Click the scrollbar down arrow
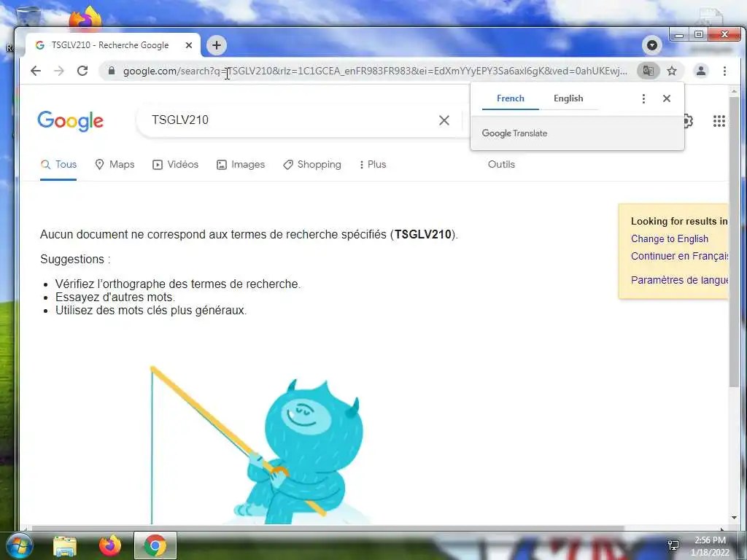The height and width of the screenshot is (560, 747). coord(734,518)
